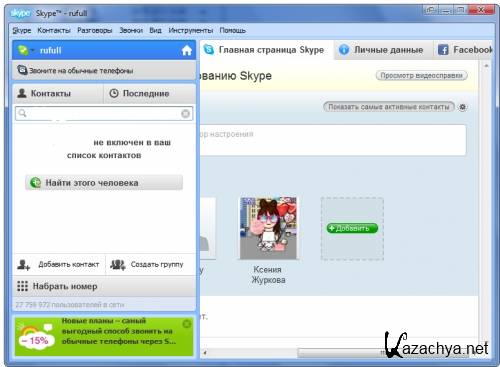Clear the search field with X icon
This screenshot has height=367, width=500.
coord(186,114)
